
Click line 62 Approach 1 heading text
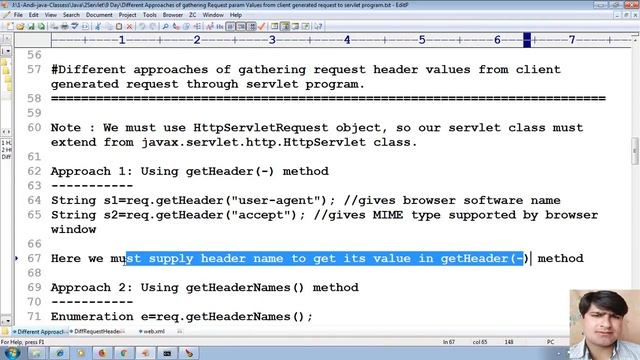pos(189,171)
